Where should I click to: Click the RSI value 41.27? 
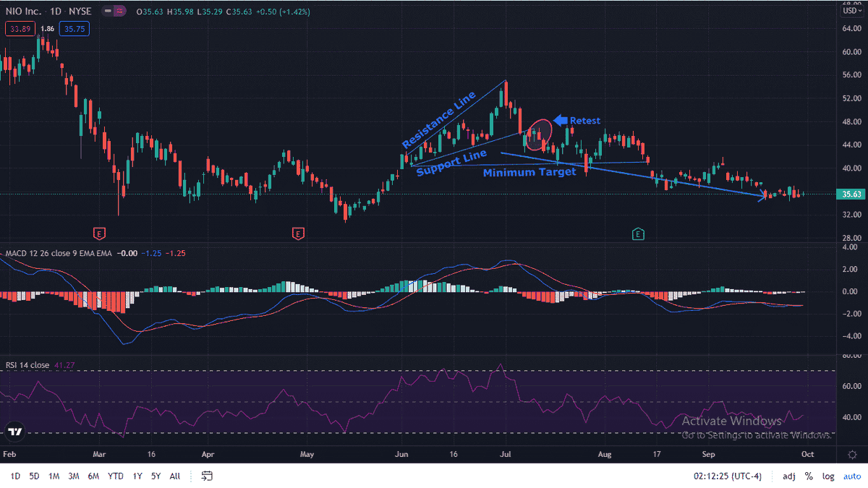[64, 365]
